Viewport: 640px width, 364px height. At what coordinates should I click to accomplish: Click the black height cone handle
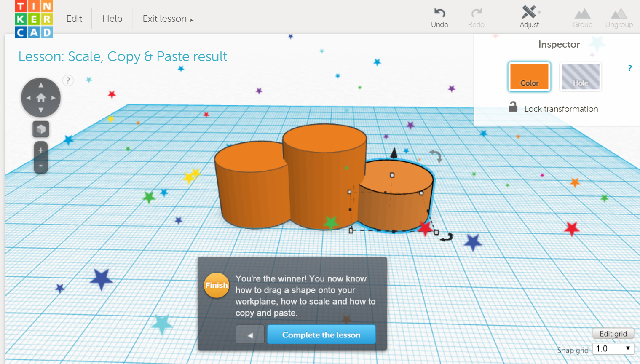pyautogui.click(x=394, y=153)
